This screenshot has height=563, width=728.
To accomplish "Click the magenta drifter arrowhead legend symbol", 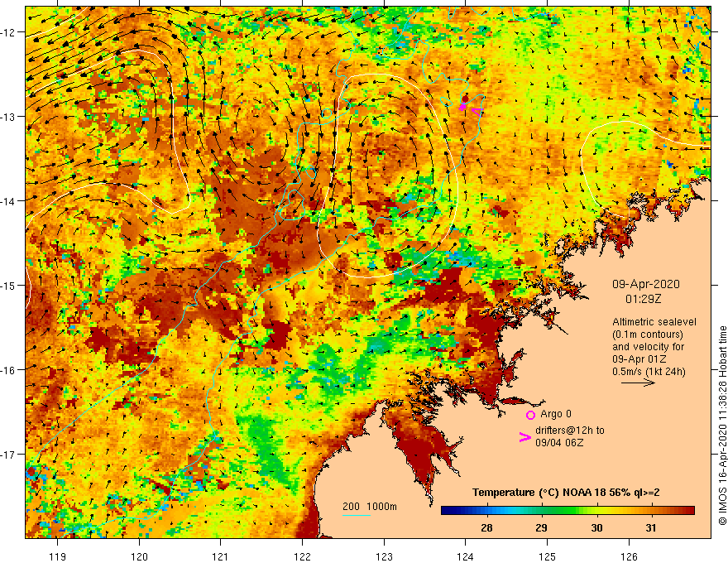I will tap(524, 437).
